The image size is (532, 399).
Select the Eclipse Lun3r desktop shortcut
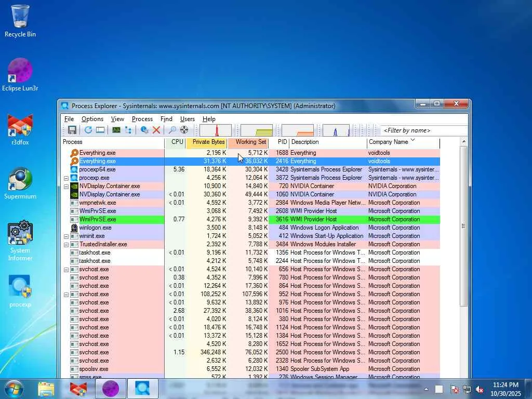click(x=20, y=75)
